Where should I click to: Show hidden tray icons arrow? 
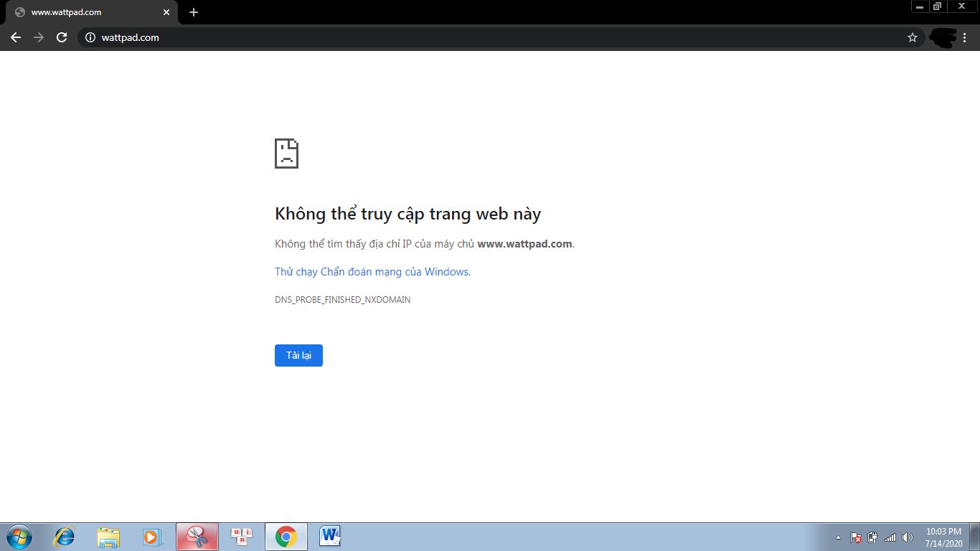pyautogui.click(x=838, y=537)
